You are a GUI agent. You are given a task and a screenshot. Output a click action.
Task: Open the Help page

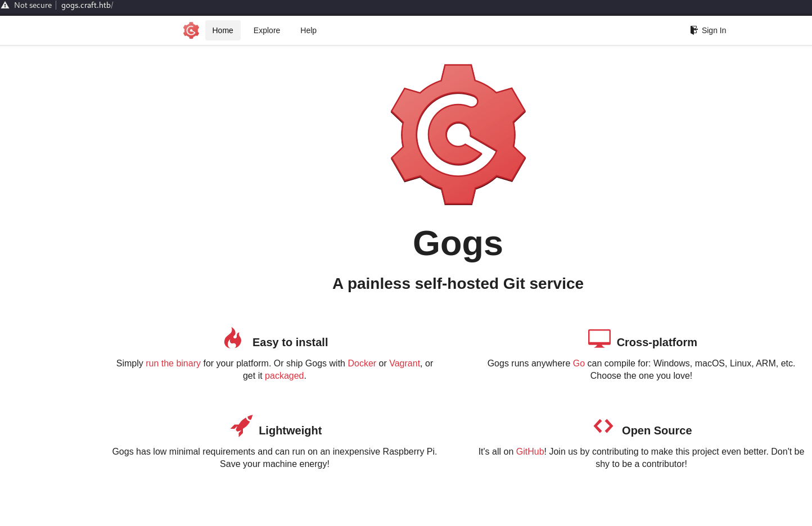[308, 30]
